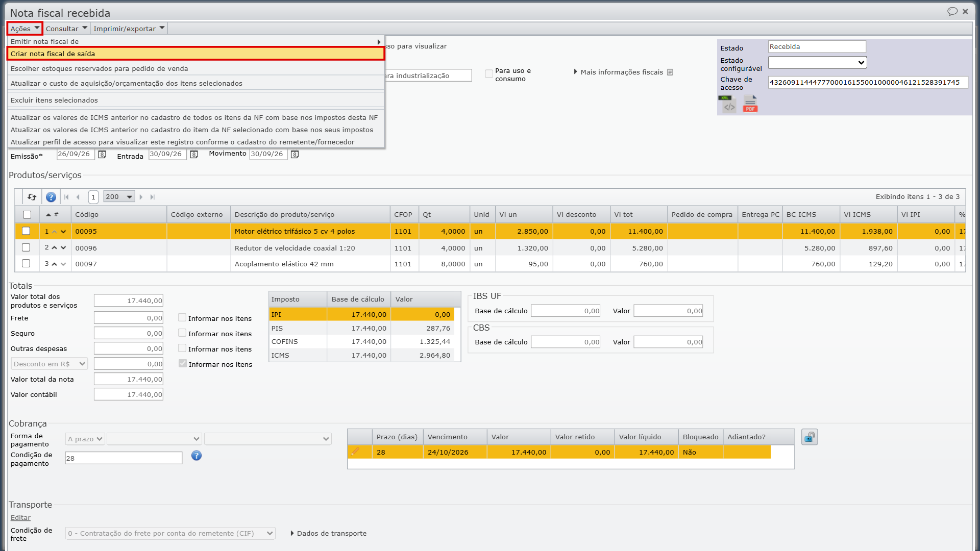Image resolution: width=980 pixels, height=551 pixels.
Task: Open the 200 items-per-page dropdown
Action: click(119, 197)
